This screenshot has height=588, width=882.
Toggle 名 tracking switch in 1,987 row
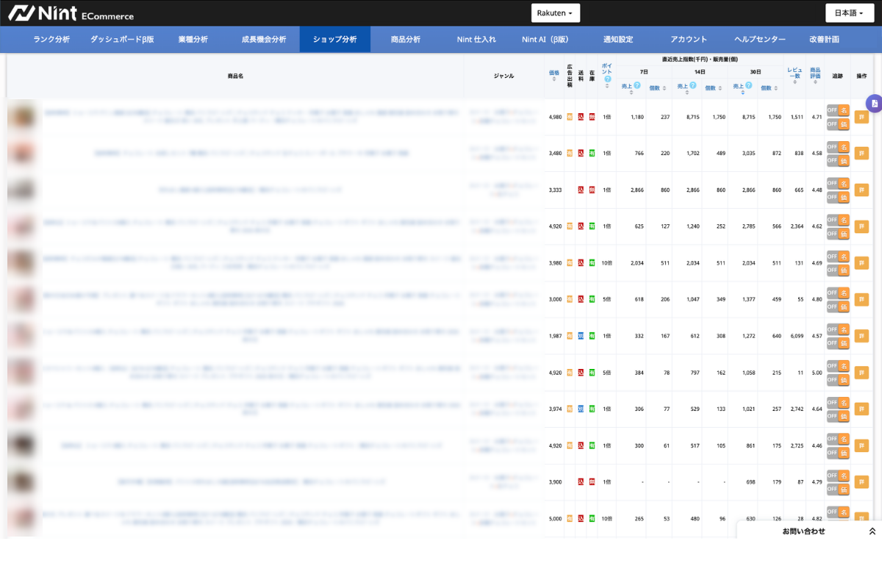tap(838, 329)
